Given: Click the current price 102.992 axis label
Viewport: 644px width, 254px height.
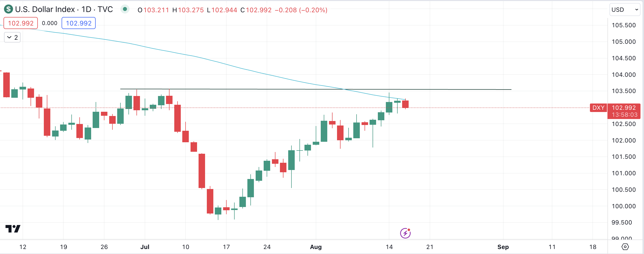Looking at the screenshot, I should [x=624, y=108].
